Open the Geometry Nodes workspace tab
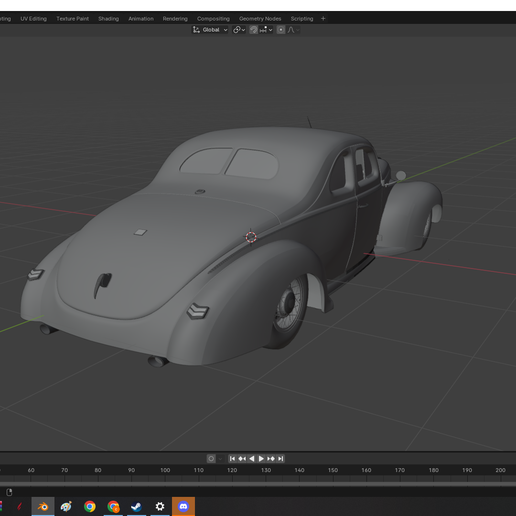The width and height of the screenshot is (516, 516). coord(260,19)
